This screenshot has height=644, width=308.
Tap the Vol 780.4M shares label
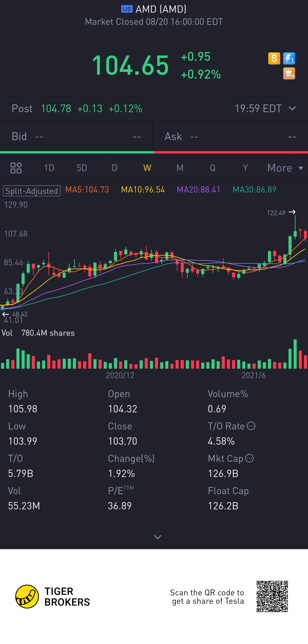[x=38, y=333]
